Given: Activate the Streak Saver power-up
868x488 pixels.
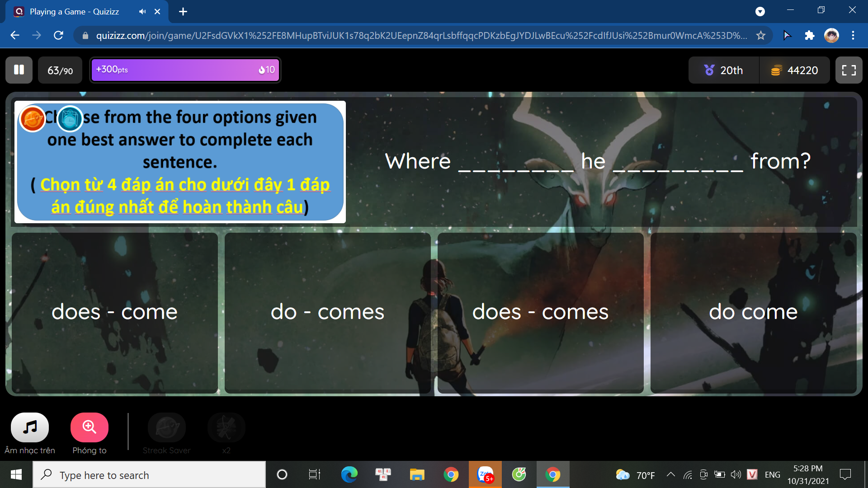Looking at the screenshot, I should [x=167, y=427].
